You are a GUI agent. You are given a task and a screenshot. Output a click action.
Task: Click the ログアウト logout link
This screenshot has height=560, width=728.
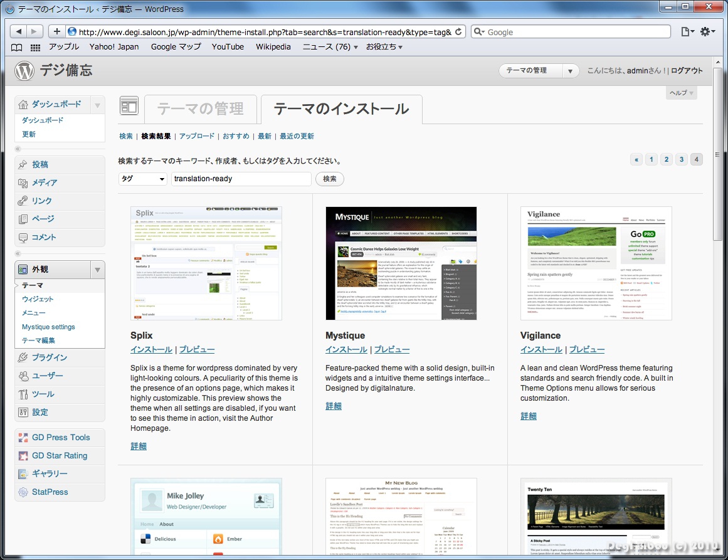click(687, 71)
